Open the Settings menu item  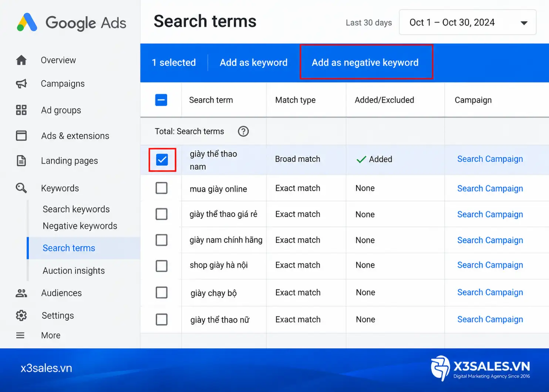[58, 315]
